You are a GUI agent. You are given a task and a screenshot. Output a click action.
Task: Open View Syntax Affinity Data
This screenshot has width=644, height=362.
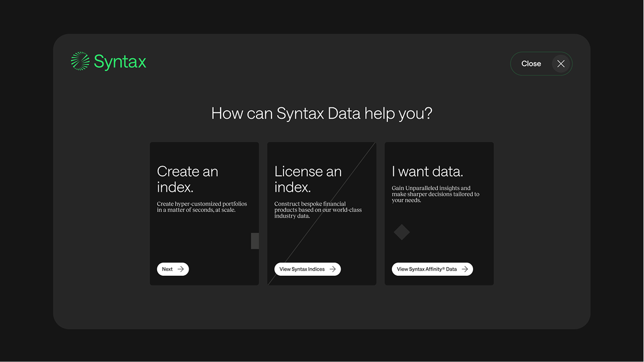point(427,269)
